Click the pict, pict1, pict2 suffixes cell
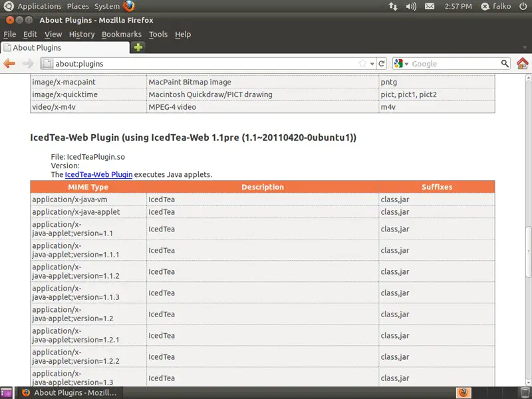The width and height of the screenshot is (532, 399). coord(437,94)
